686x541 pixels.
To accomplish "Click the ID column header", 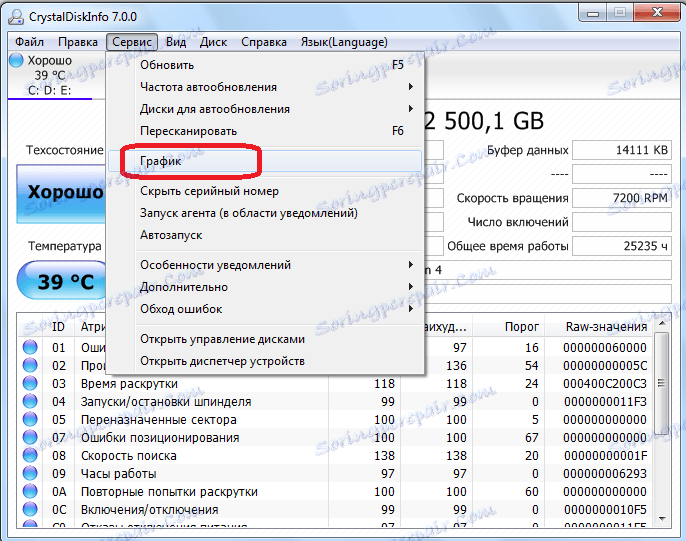I will coord(58,327).
